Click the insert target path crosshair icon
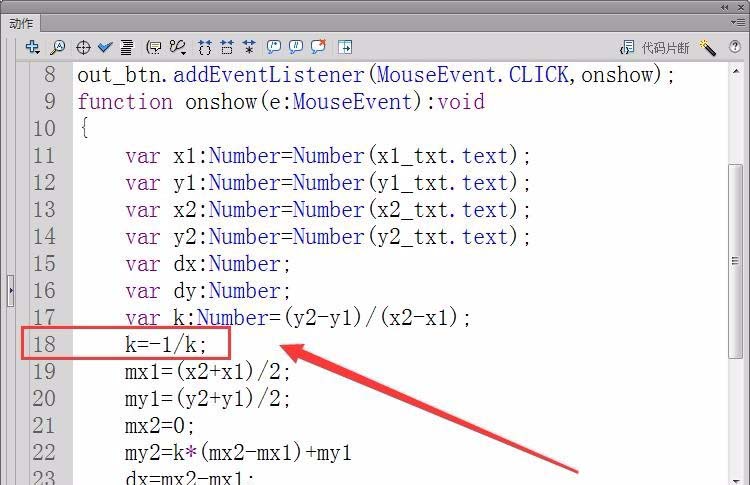750x485 pixels. 83,47
